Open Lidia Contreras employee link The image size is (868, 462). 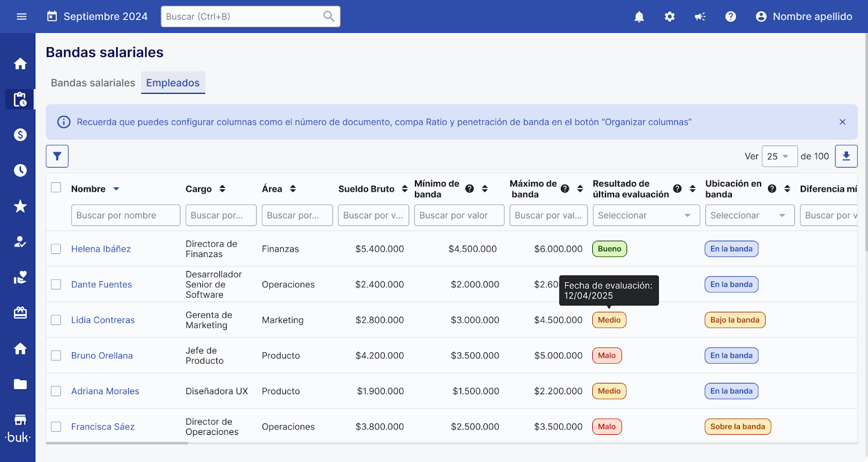tap(103, 320)
